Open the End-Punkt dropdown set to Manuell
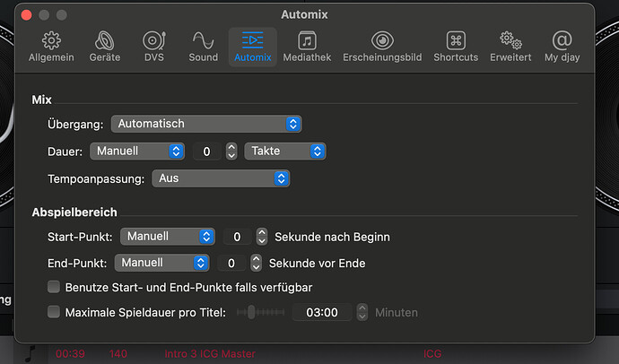 (x=161, y=263)
